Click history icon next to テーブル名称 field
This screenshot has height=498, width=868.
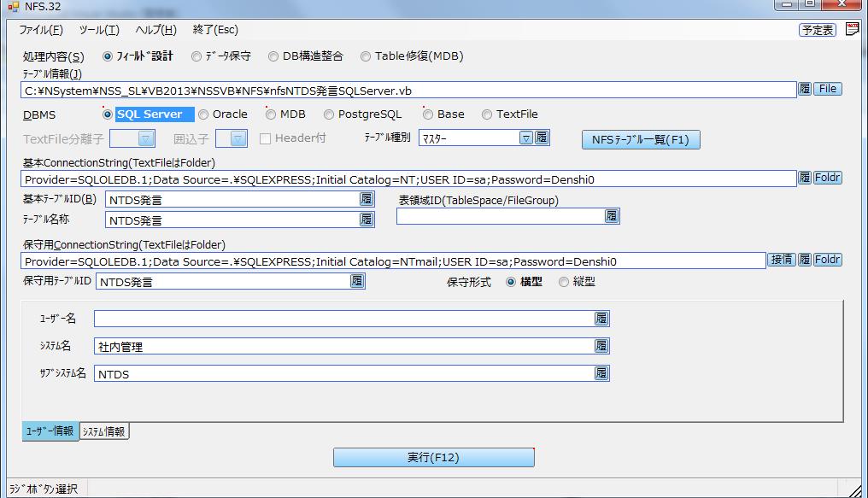[367, 220]
